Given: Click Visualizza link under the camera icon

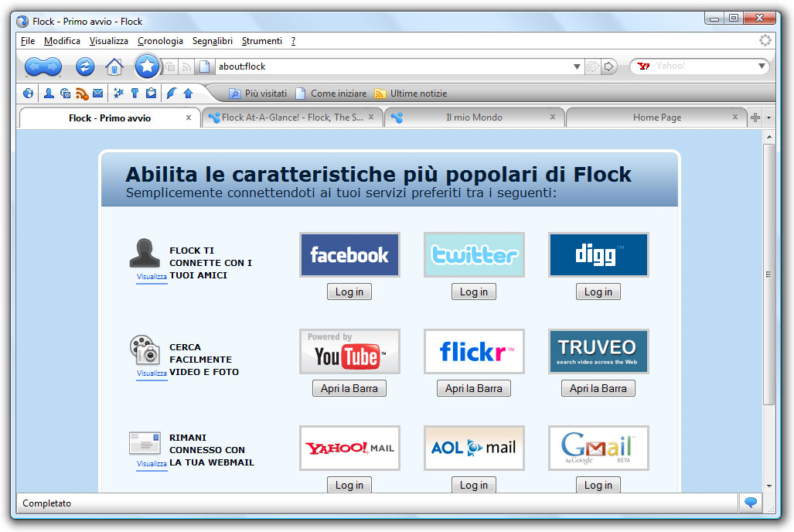Looking at the screenshot, I should [152, 373].
